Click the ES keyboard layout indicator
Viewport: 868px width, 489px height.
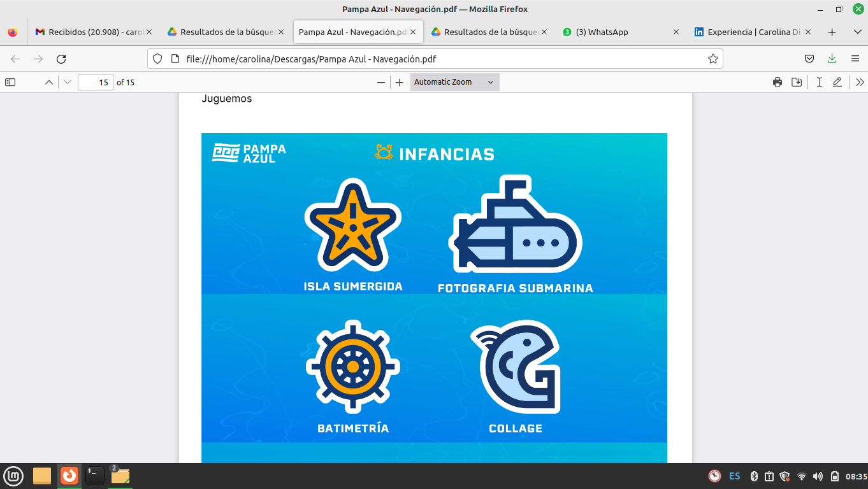point(734,476)
